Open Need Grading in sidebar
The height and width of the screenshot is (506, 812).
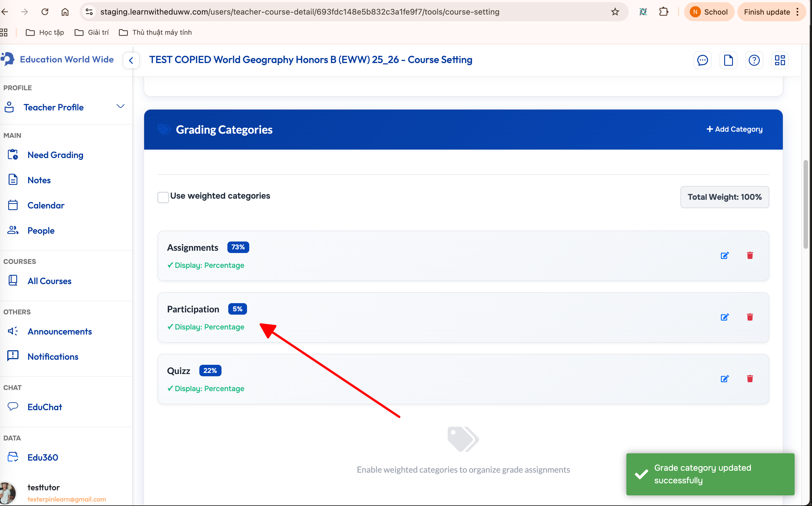click(55, 155)
